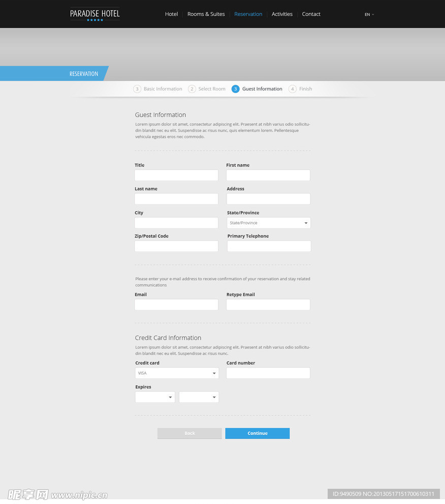Click the Basic Information step circle
Viewport: 445px width, 504px height.
137,89
